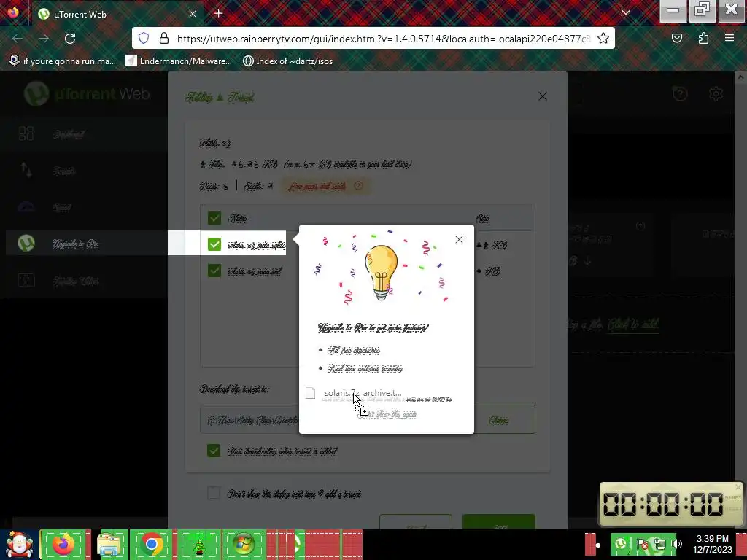
Task: Click the page scrollbar up arrow
Action: coord(741,77)
